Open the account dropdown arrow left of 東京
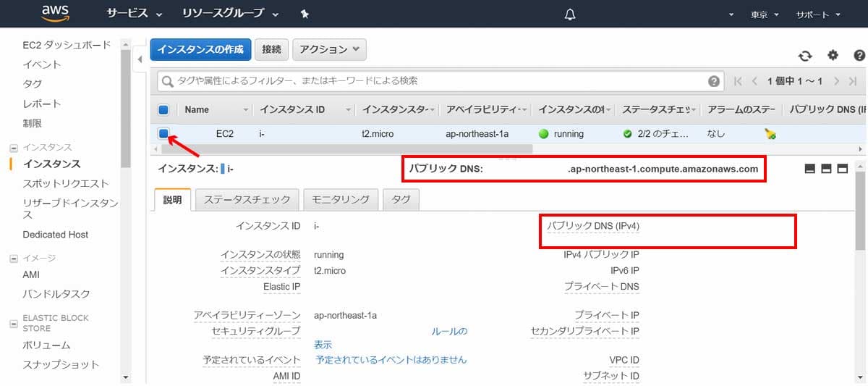This screenshot has height=386, width=868. pyautogui.click(x=731, y=14)
